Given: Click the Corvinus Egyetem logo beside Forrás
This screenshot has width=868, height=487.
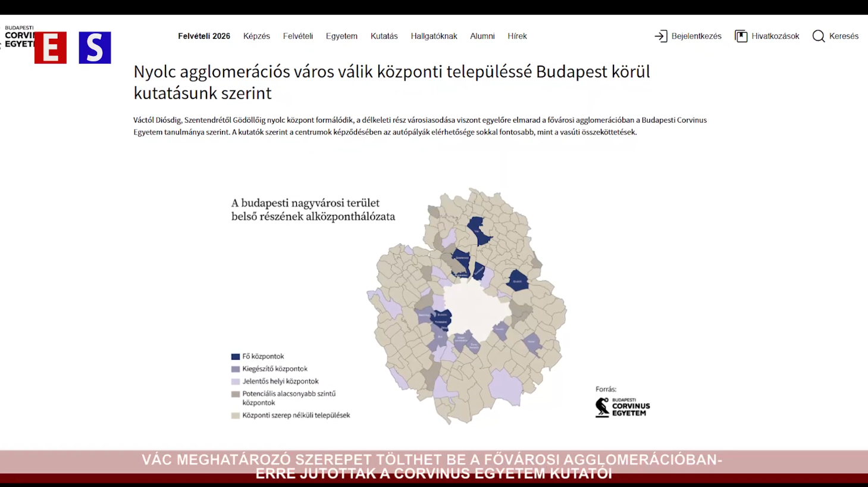Looking at the screenshot, I should pos(622,407).
